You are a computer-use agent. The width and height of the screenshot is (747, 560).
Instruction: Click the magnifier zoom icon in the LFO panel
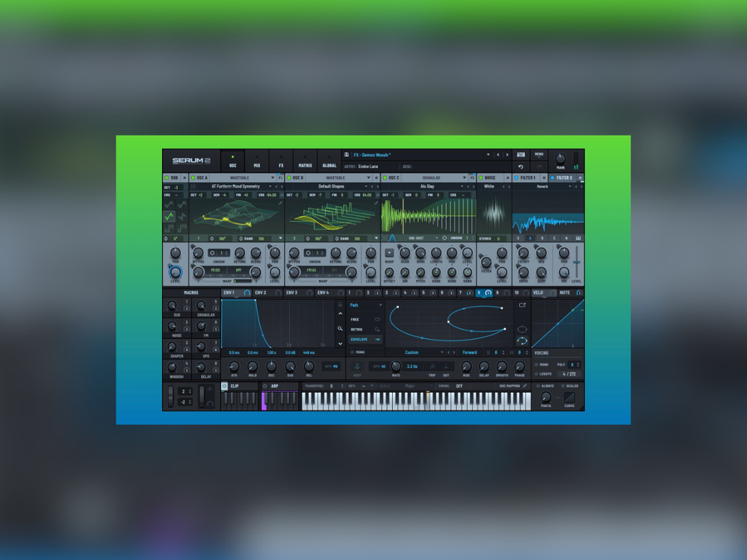click(x=338, y=327)
